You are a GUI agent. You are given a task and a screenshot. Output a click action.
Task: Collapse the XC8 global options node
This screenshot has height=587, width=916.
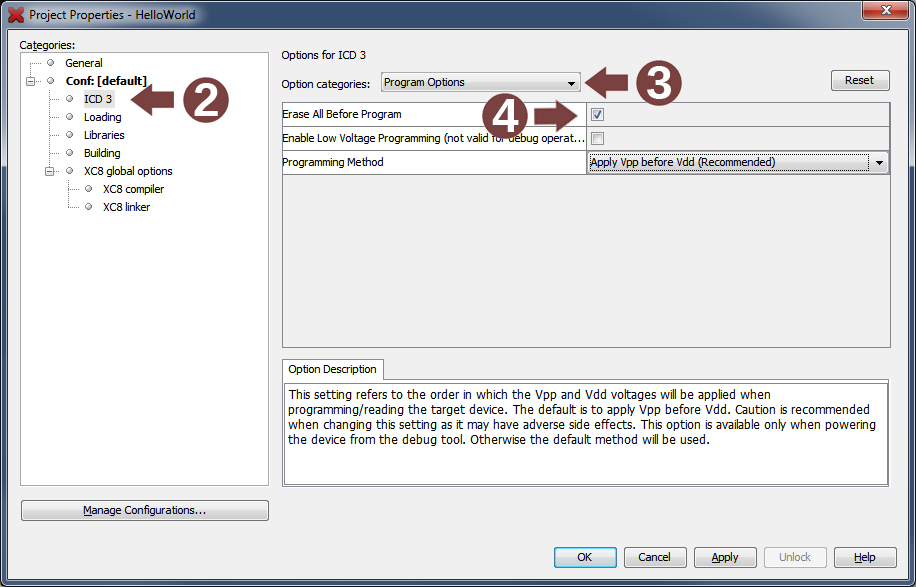pos(49,170)
